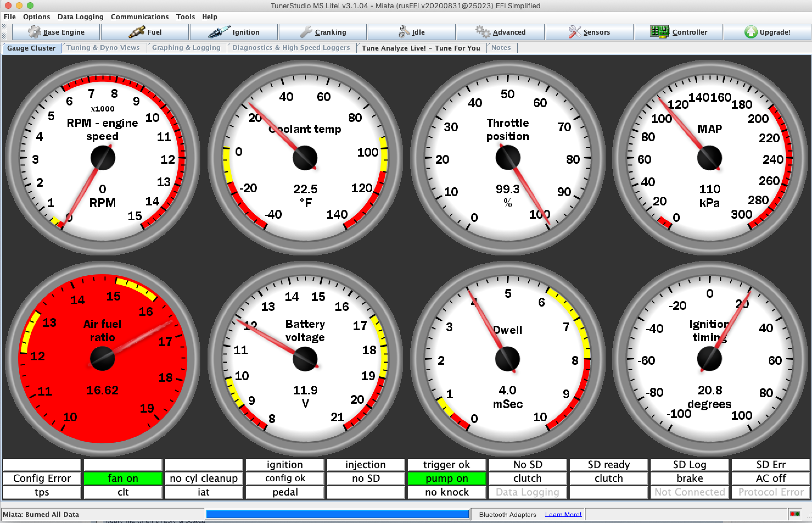
Task: Switch to Tuning & Dyno Views tab
Action: 103,48
